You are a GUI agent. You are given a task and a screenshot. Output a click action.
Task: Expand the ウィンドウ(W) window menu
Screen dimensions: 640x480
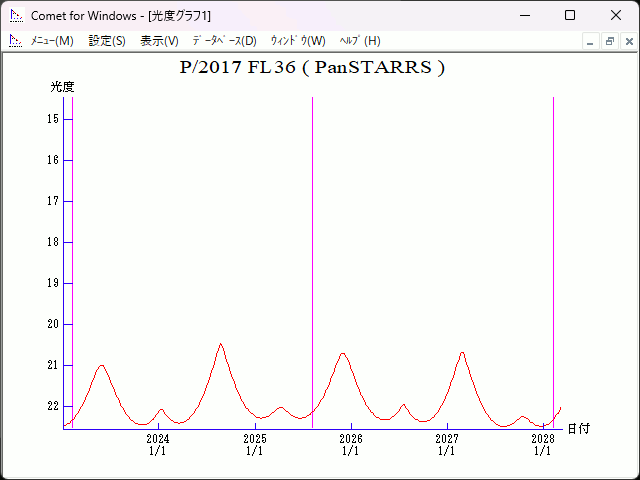pos(298,41)
